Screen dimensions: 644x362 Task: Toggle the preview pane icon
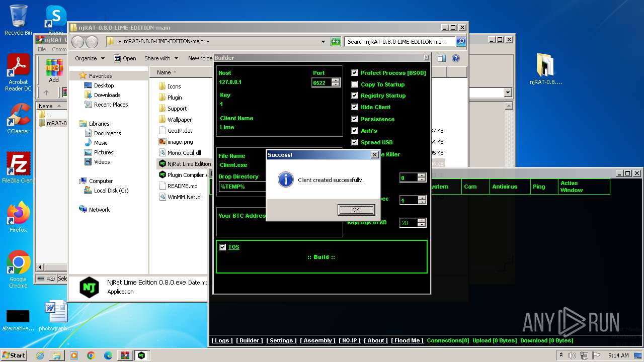click(x=441, y=58)
